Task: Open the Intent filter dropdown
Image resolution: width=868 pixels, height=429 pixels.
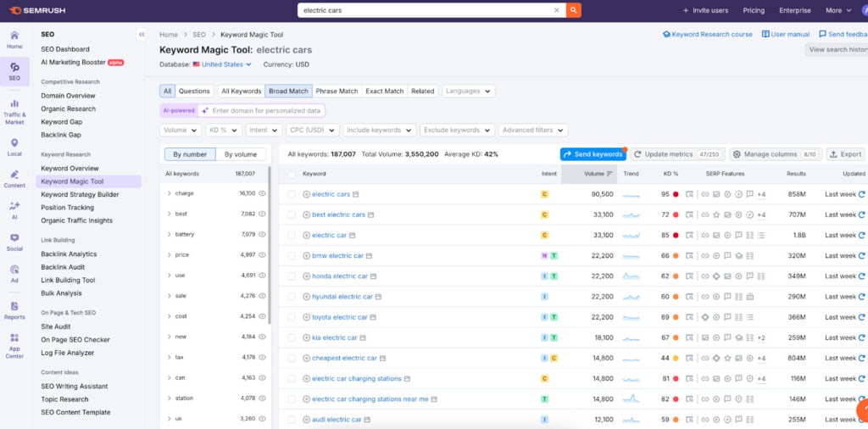Action: click(264, 130)
